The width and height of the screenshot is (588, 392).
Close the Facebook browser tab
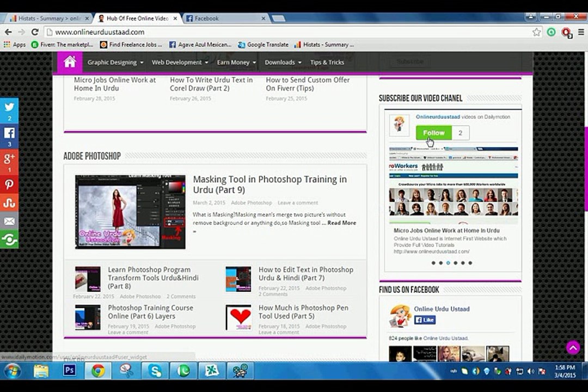[x=264, y=18]
